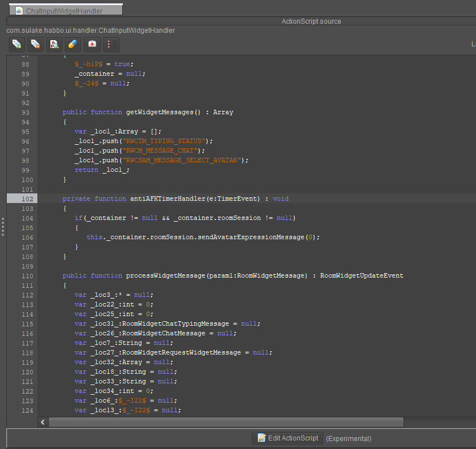Open the breakpoint list icon
The height and width of the screenshot is (449, 476).
click(112, 45)
